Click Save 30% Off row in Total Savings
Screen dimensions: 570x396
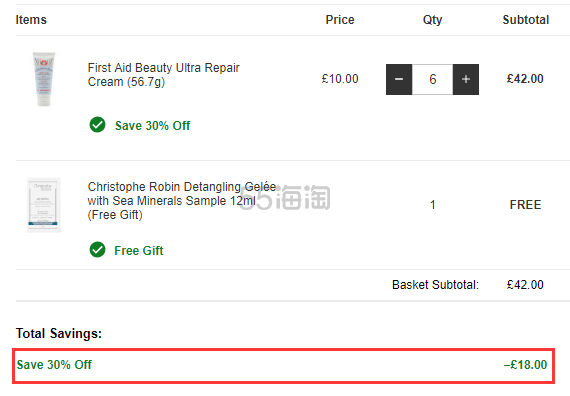coord(284,365)
